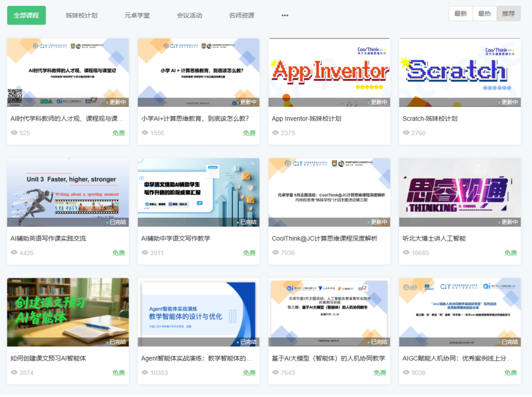Select the 推荐 sorting option
The image size is (532, 397).
(508, 14)
